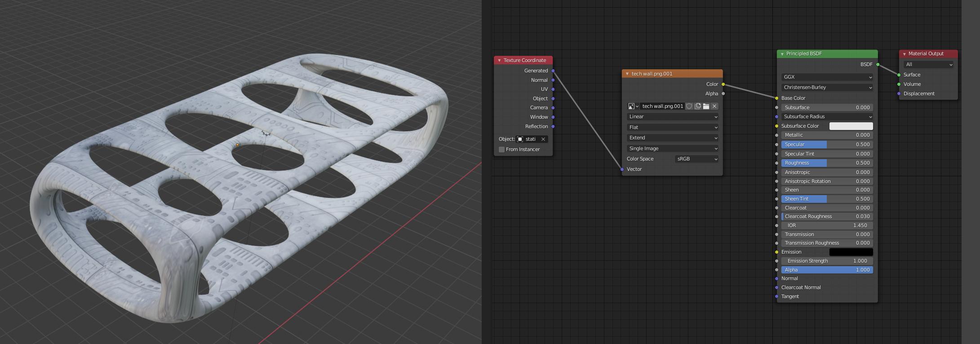Collapse the Material Output node
This screenshot has width=980, height=344.
(904, 54)
